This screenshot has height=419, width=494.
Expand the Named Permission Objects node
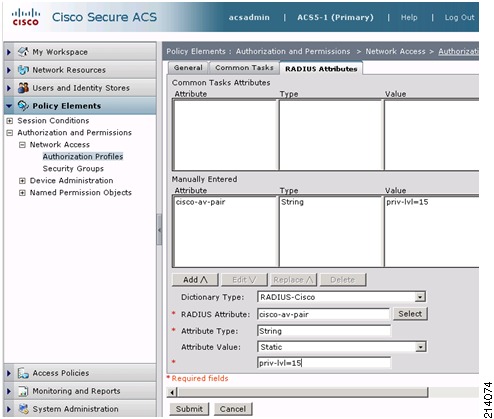[x=22, y=193]
